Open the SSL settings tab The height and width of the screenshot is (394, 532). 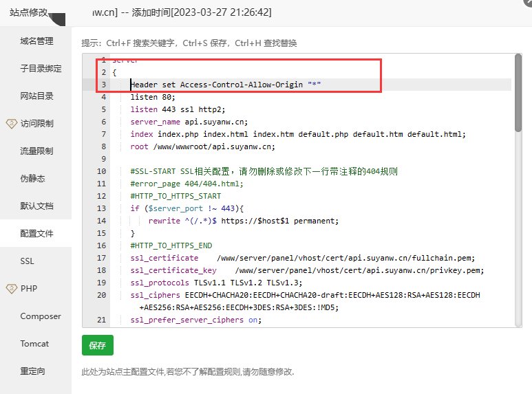[27, 261]
